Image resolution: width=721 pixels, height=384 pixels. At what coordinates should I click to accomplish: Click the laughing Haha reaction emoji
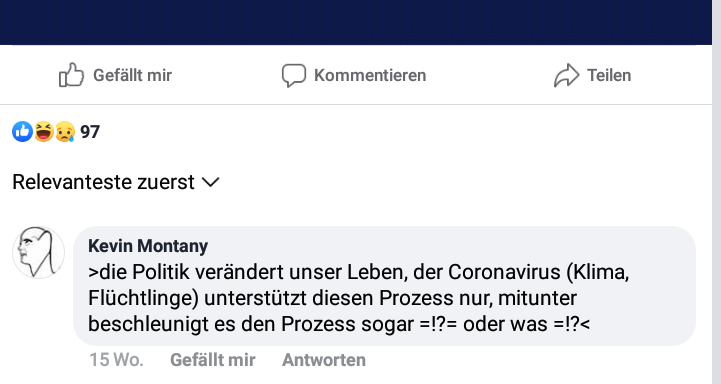(44, 132)
